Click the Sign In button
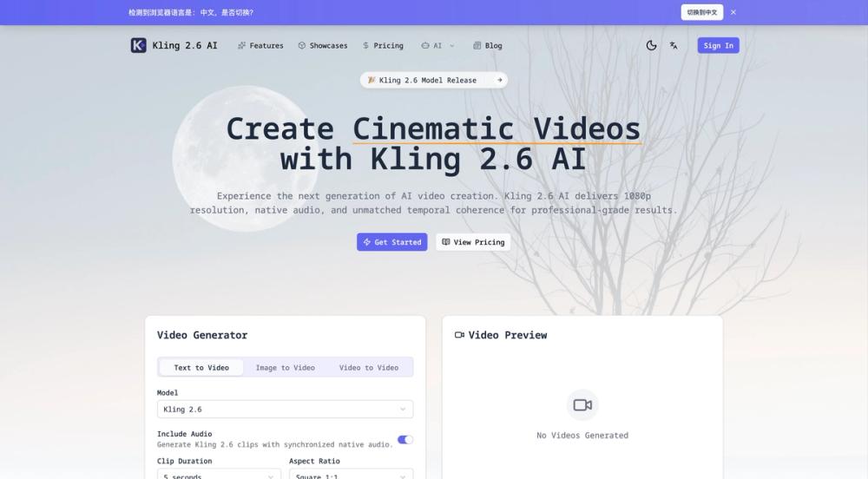Image resolution: width=868 pixels, height=479 pixels. point(718,45)
